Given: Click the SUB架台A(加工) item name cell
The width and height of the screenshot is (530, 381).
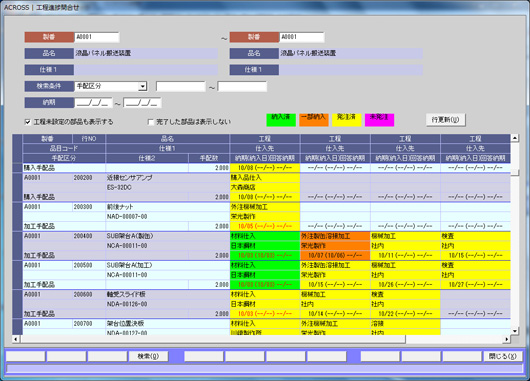Looking at the screenshot, I should [167, 265].
